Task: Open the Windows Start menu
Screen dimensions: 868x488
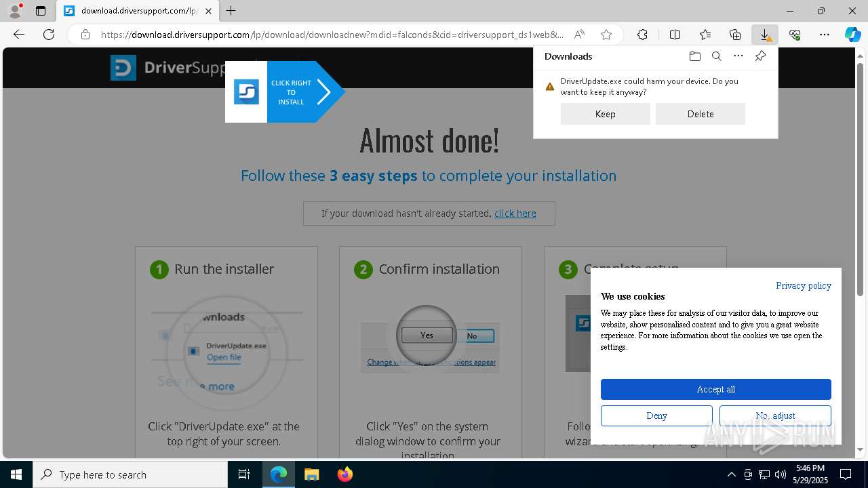Action: coord(16,474)
